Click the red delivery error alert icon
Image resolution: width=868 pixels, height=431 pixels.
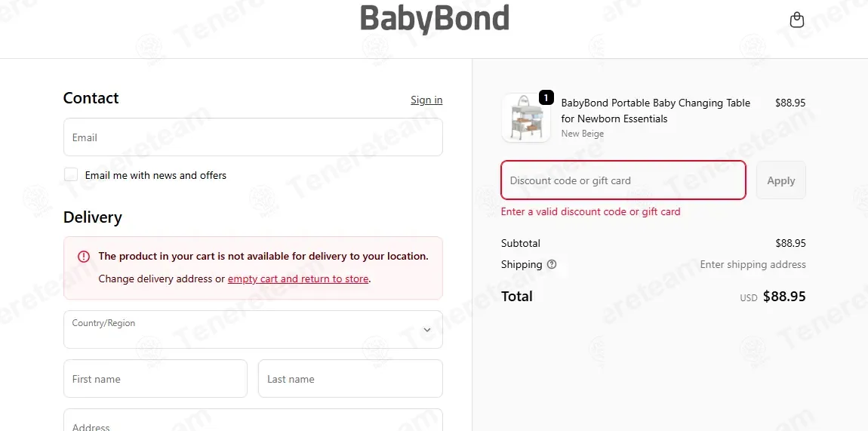[x=84, y=257]
